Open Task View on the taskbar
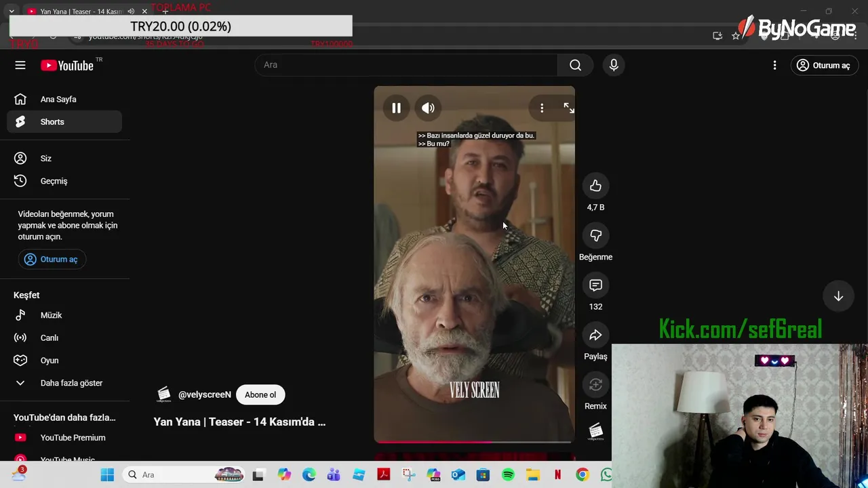Screen dimensions: 868x488 [x=258, y=475]
